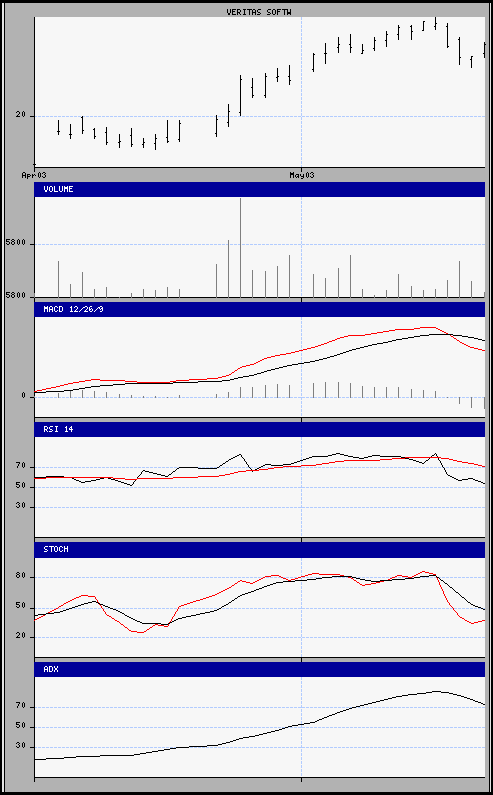Click the 5800 label at volume panel baseline
The image size is (493, 795).
click(x=16, y=295)
